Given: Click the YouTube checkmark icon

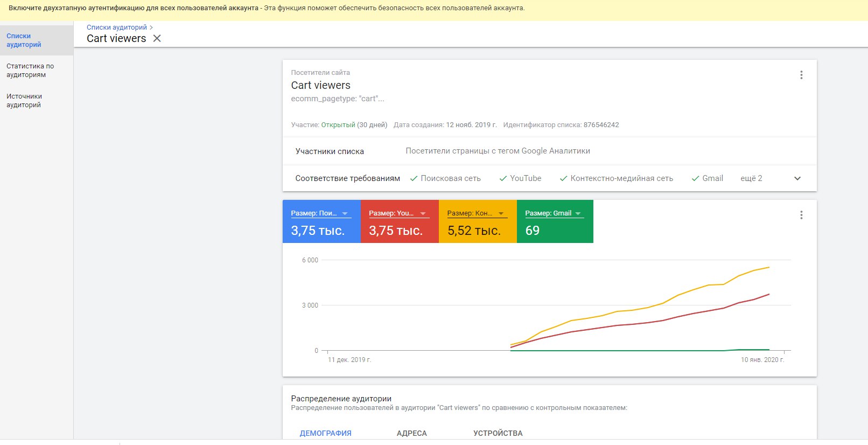Looking at the screenshot, I should (503, 178).
